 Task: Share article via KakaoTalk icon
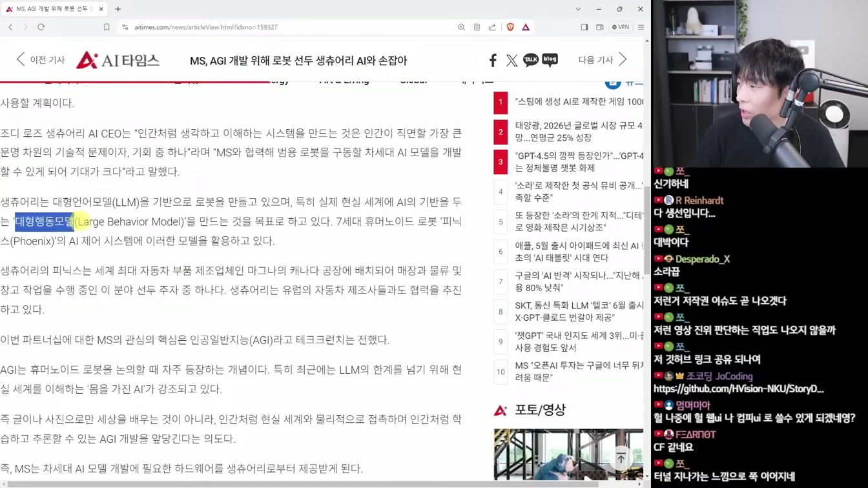[531, 60]
